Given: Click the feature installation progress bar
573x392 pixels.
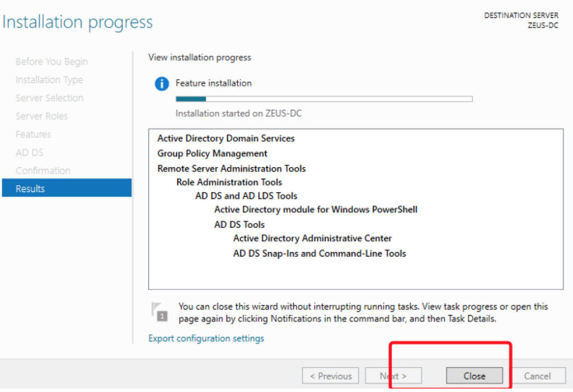Looking at the screenshot, I should [x=323, y=99].
